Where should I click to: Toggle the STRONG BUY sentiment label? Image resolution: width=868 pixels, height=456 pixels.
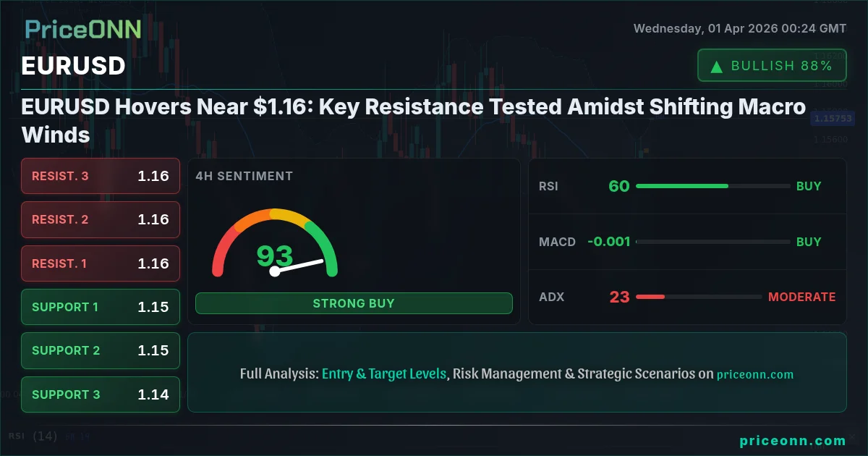pos(354,303)
